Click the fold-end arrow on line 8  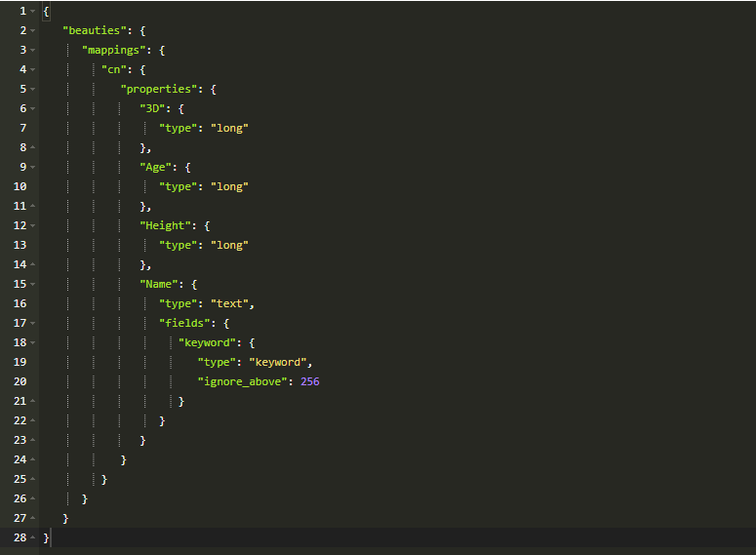[33, 147]
